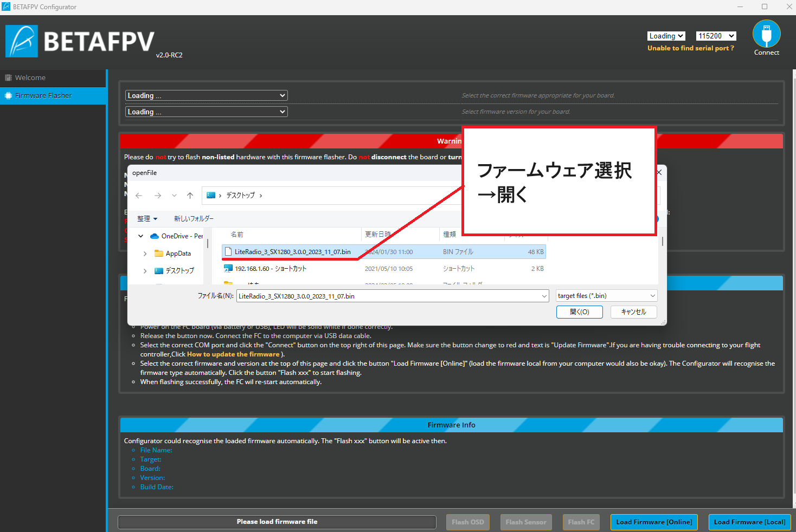Expand the デスクトップ tree node
Screen dimensions: 796x532
(145, 271)
